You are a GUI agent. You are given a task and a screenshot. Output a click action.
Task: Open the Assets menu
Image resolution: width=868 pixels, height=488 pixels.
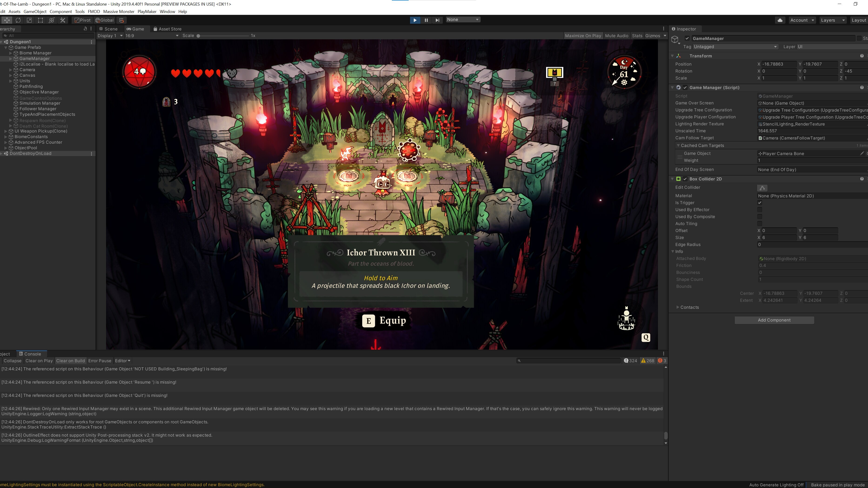(x=14, y=11)
